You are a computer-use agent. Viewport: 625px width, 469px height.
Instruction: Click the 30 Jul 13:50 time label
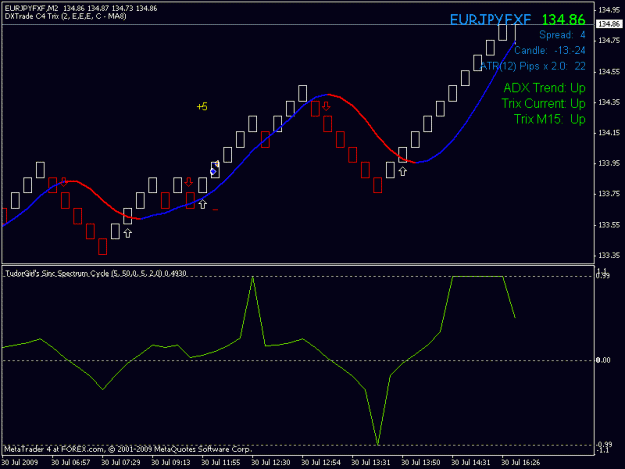421,463
